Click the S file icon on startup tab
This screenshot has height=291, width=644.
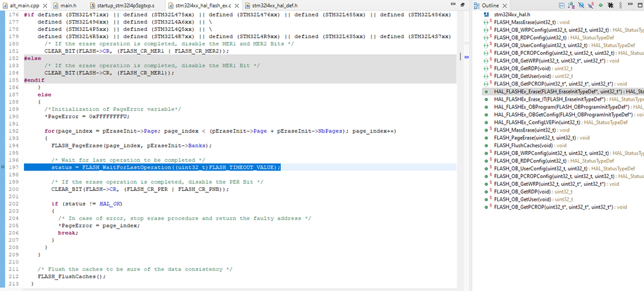pos(93,6)
